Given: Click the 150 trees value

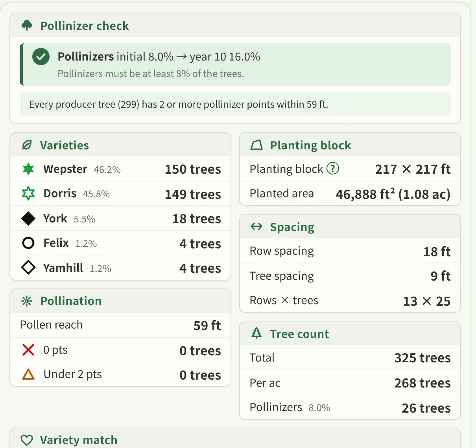Looking at the screenshot, I should tap(193, 169).
